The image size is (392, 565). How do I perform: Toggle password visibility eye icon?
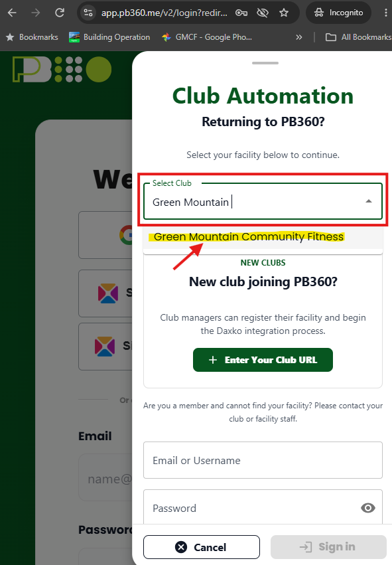click(x=368, y=508)
